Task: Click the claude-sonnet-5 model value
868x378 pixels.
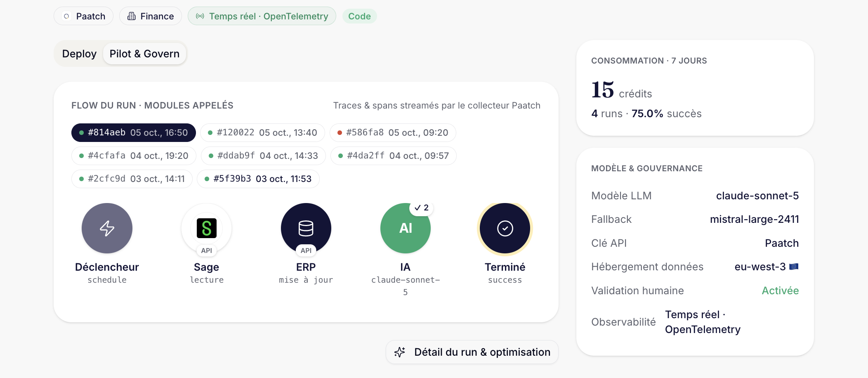Action: click(757, 196)
